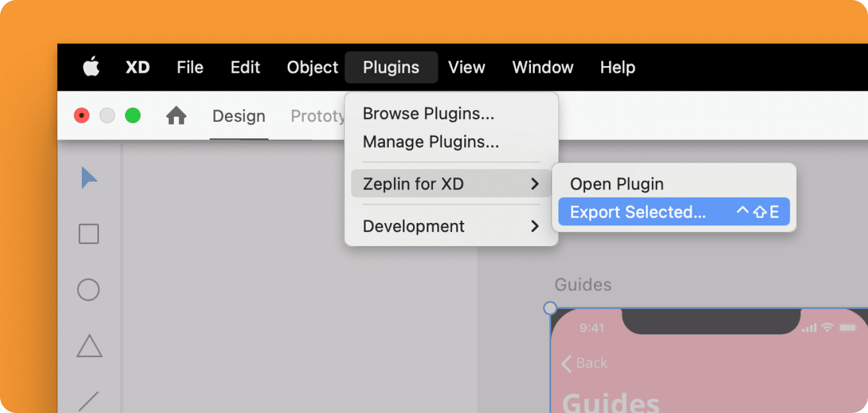Viewport: 868px width, 413px height.
Task: Open the File menu
Action: pos(189,67)
